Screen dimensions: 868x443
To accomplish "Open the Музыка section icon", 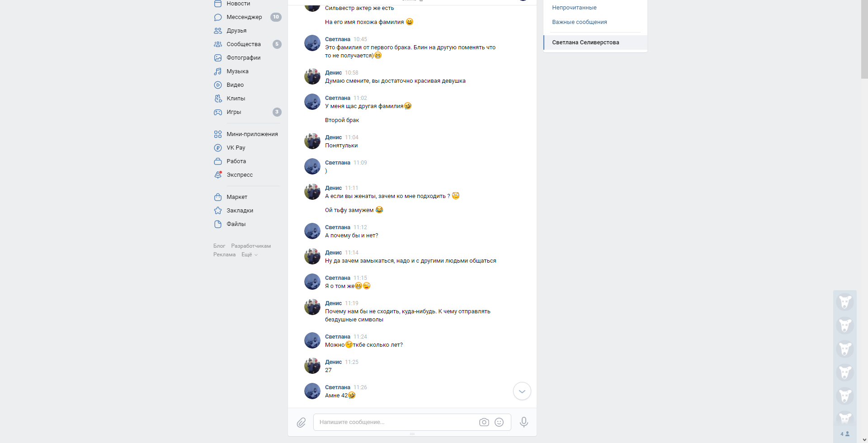I will (x=218, y=71).
